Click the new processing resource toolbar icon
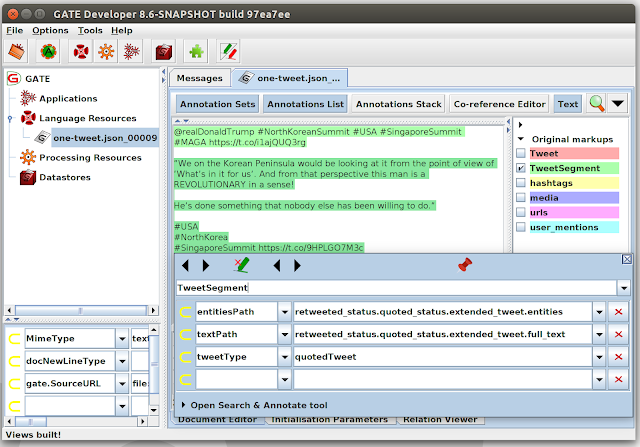640x447 pixels. 106,51
